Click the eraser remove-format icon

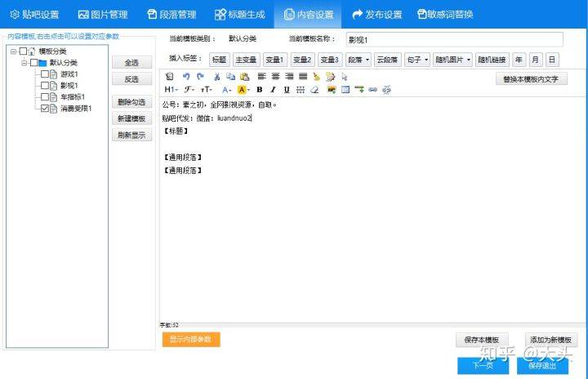tap(314, 90)
